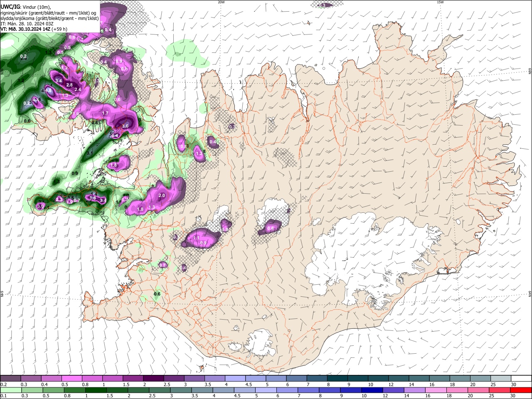Choose the 7 blue swatch in the rain scale
Image resolution: width=532 pixels, height=399 pixels.
coord(308,390)
